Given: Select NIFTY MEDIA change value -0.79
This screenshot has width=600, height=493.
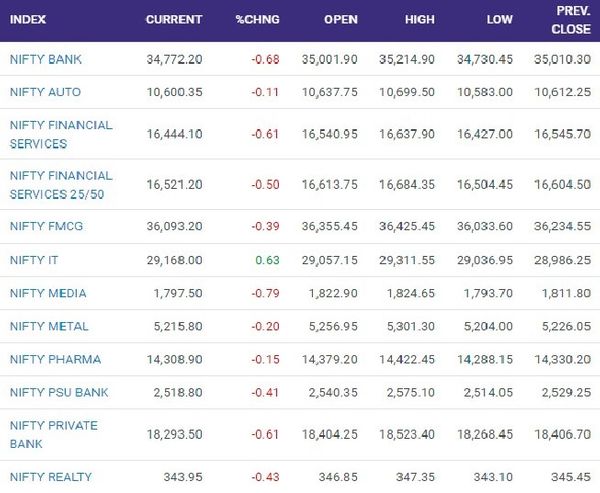Looking at the screenshot, I should coord(265,293).
